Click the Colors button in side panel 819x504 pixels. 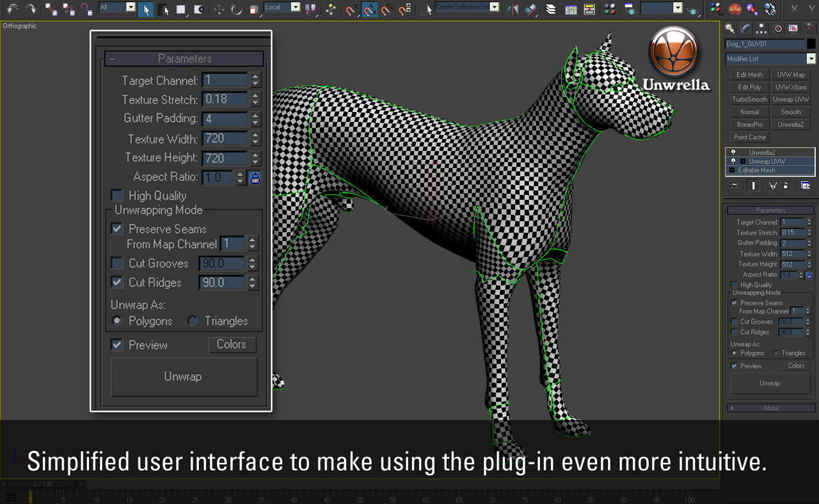(796, 366)
